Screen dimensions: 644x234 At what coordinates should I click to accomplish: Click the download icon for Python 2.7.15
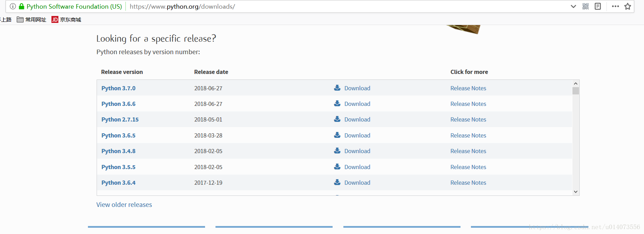337,119
